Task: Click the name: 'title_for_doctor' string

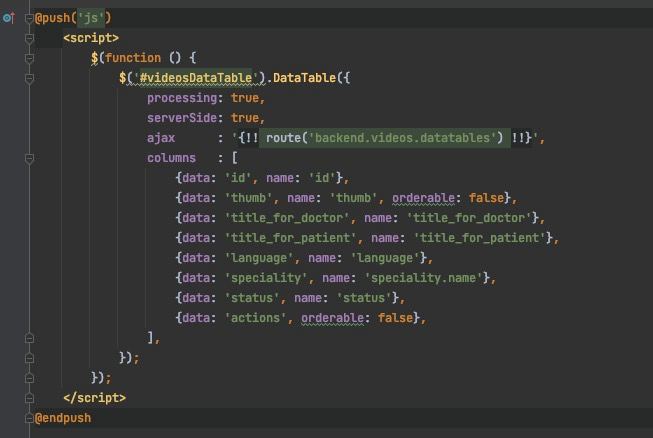Action: pos(469,218)
